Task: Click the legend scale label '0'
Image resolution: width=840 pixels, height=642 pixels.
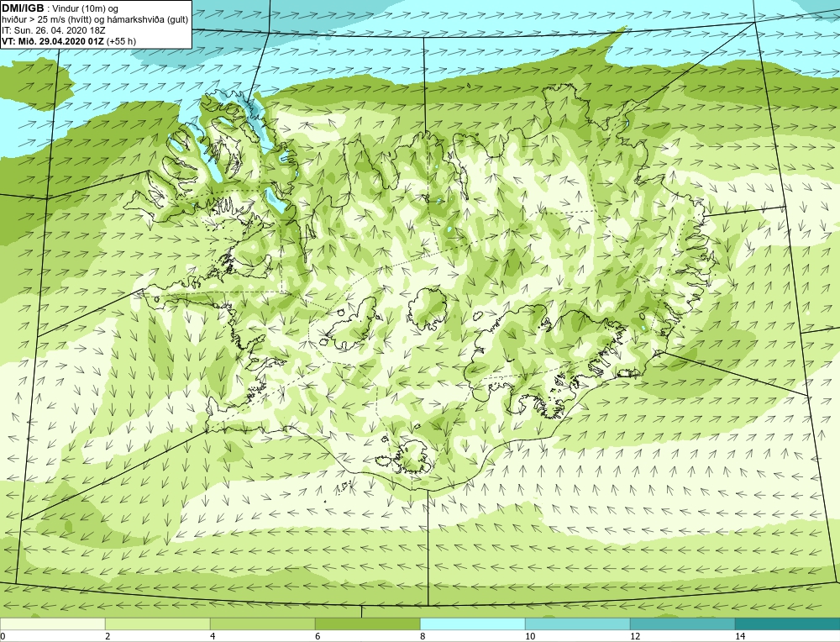Action: pyautogui.click(x=3, y=636)
